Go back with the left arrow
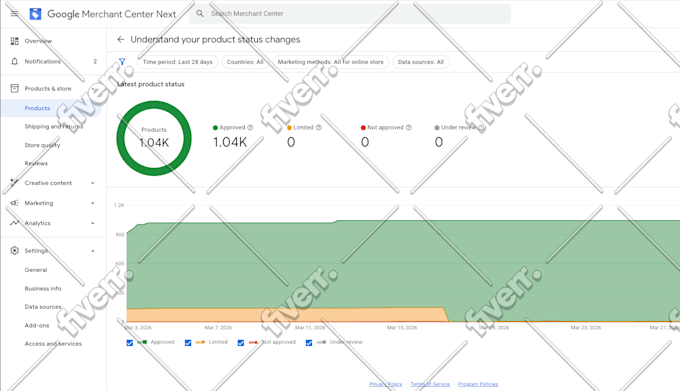This screenshot has height=391, width=680. [121, 39]
